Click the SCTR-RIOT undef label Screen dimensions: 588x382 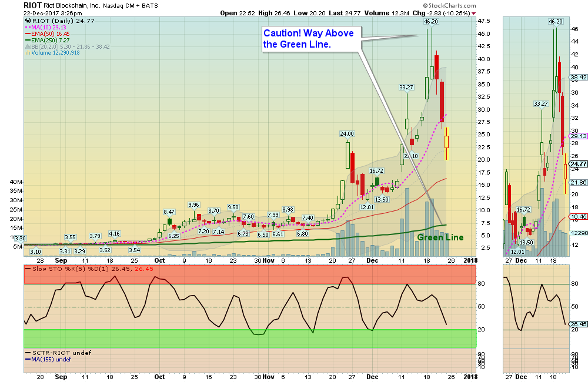62,353
